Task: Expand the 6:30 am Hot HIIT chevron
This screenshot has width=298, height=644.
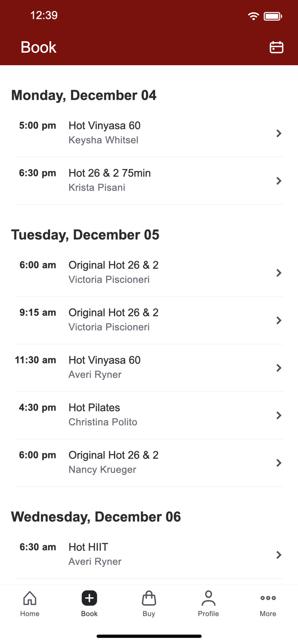Action: [279, 555]
